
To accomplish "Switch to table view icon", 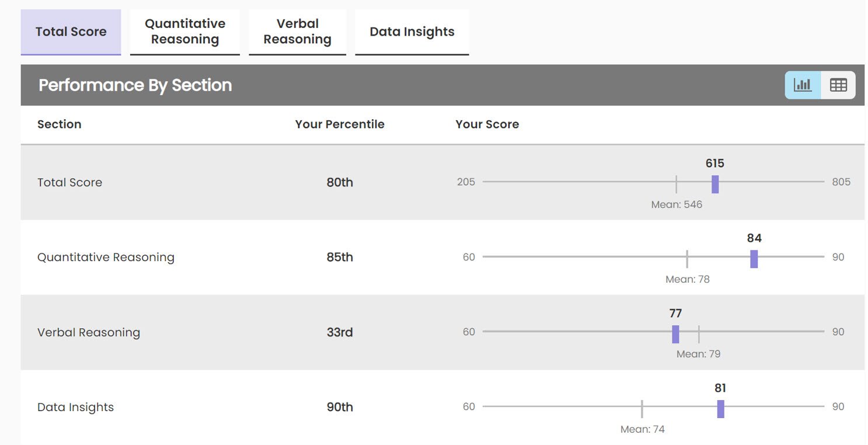I will [838, 85].
